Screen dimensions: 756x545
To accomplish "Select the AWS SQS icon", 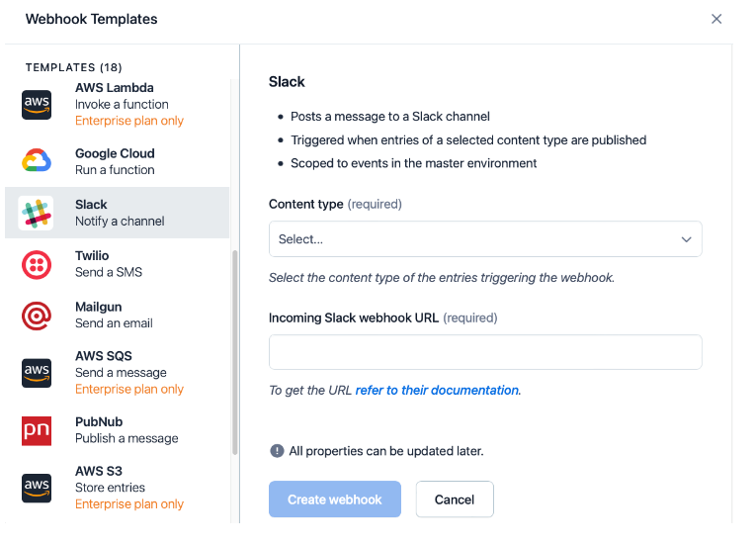I will 37,372.
